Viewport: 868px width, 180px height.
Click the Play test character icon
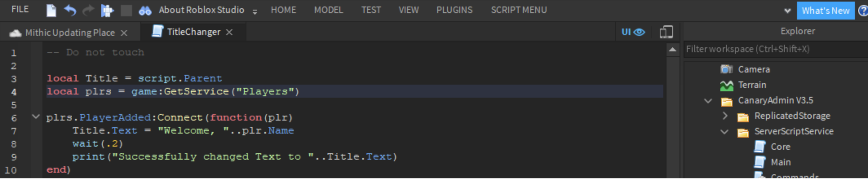click(x=107, y=10)
